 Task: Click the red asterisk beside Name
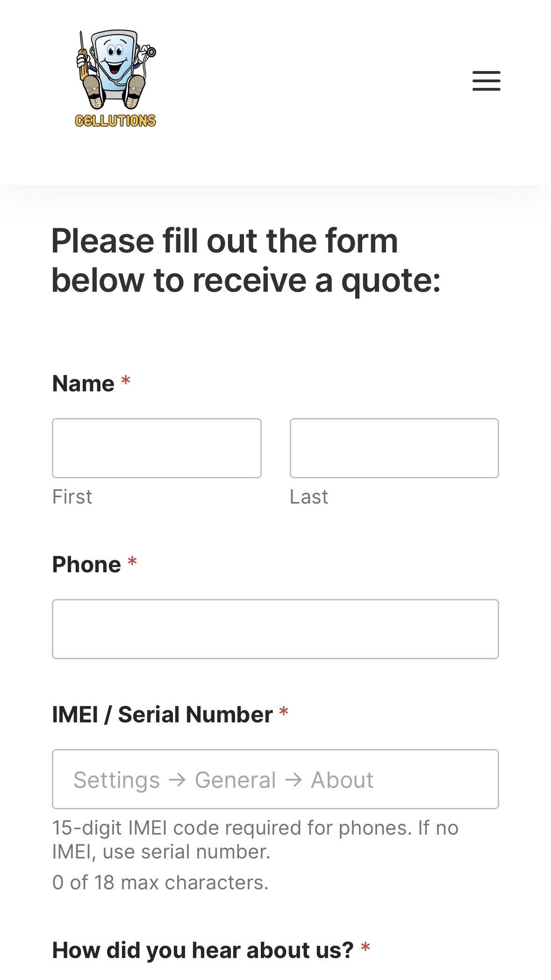pos(125,382)
